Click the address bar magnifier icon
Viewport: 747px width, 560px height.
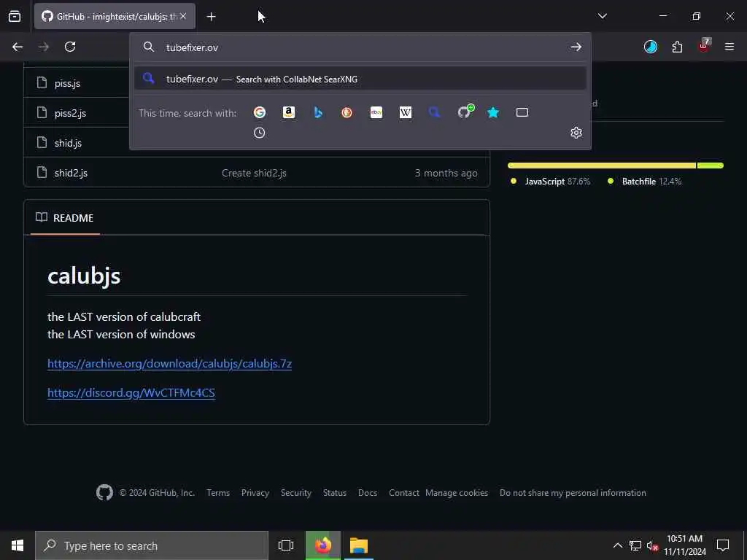pos(149,47)
